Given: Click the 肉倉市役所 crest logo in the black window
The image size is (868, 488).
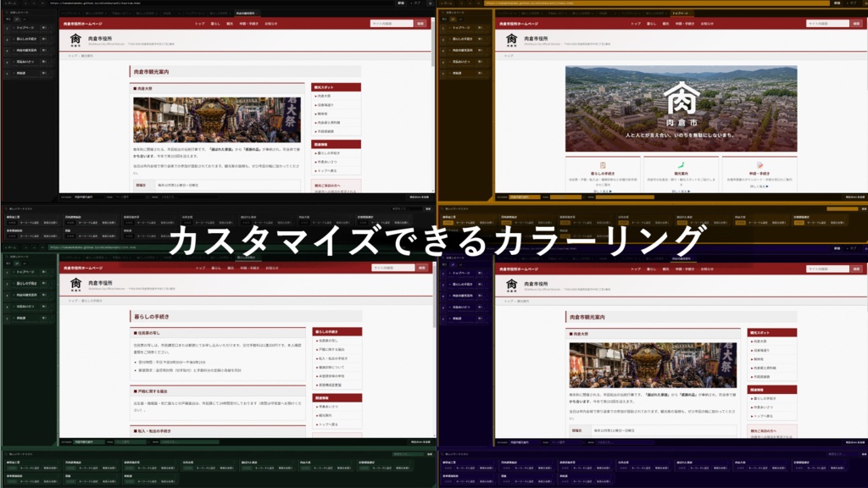Looking at the screenshot, I should click(x=75, y=40).
